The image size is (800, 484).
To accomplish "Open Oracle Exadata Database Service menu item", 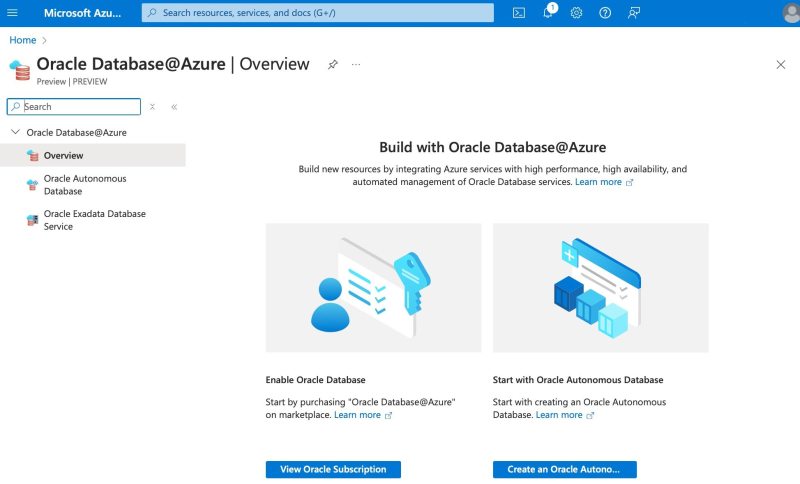I will point(93,220).
